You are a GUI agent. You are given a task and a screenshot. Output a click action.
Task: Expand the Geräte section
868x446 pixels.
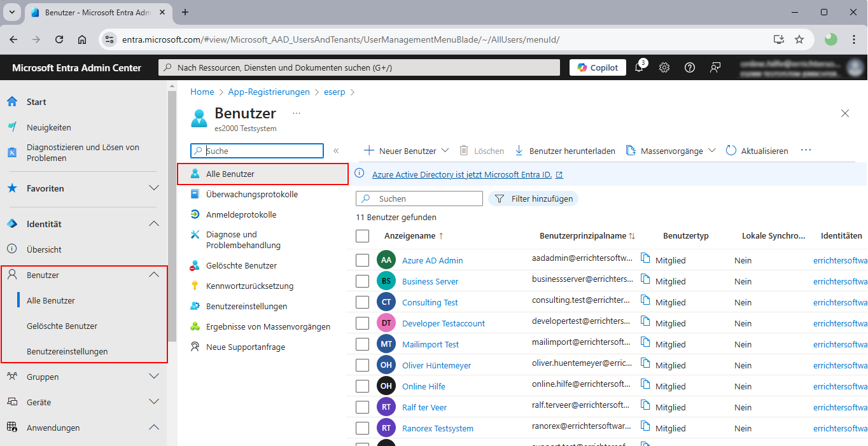click(153, 402)
